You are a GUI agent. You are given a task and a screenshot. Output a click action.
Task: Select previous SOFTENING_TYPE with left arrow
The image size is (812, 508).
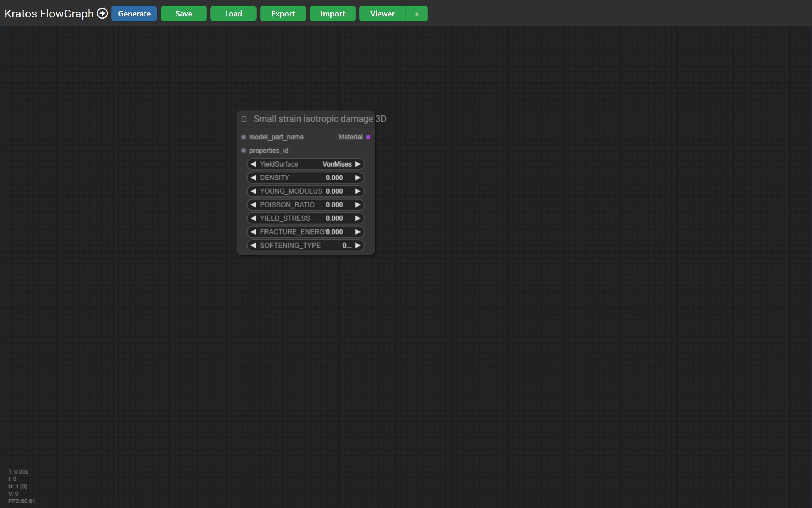253,245
